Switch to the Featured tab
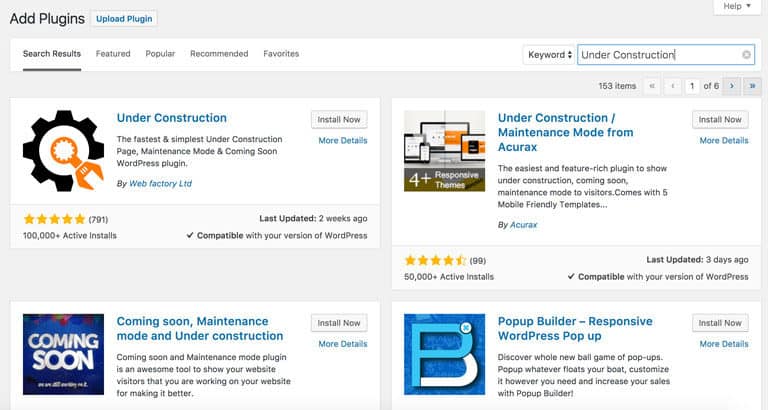768x410 pixels. coord(113,54)
